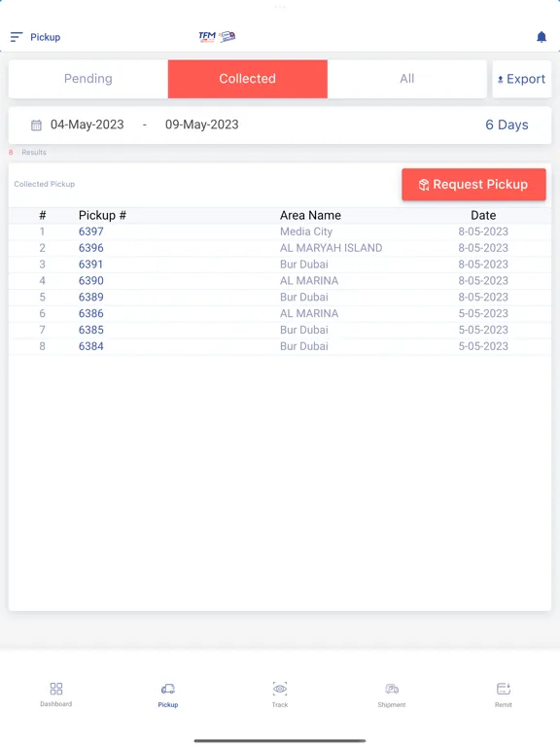Open the hamburger menu icon
The width and height of the screenshot is (560, 747).
[x=17, y=37]
